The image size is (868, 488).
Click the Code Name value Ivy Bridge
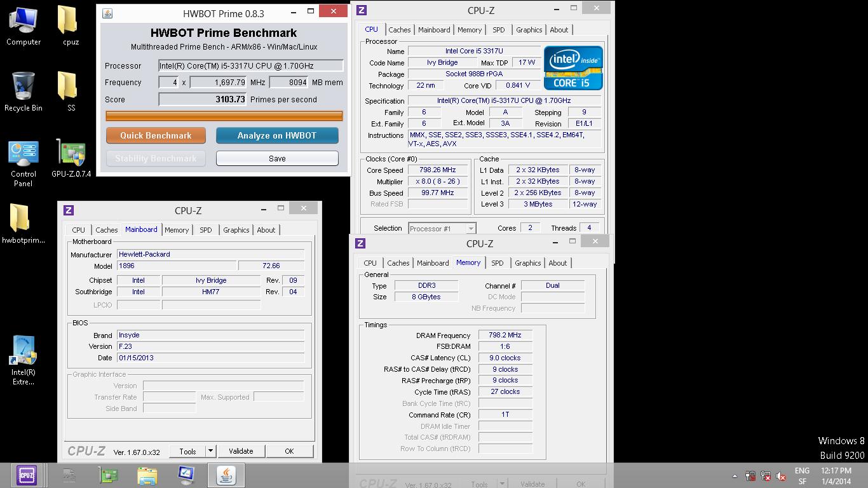tap(442, 62)
